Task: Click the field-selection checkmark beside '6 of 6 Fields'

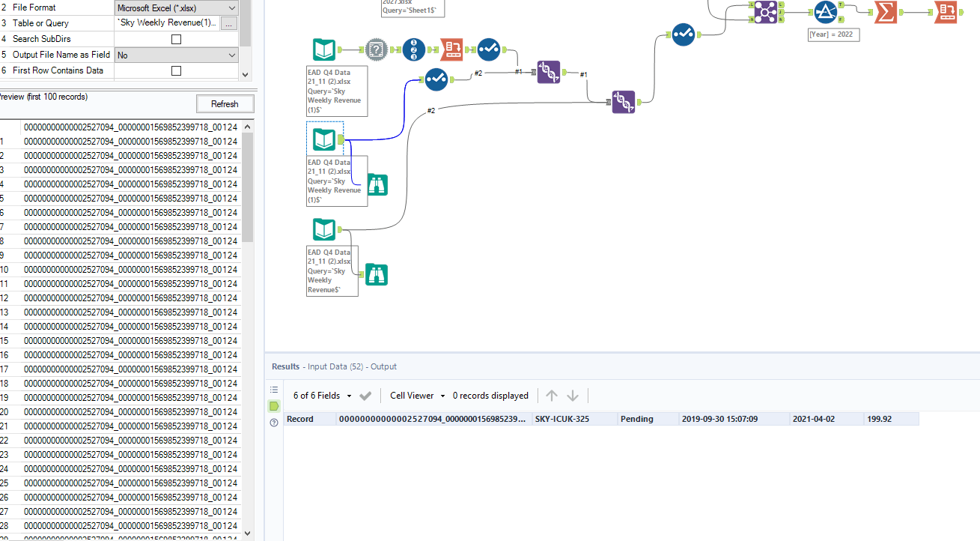Action: pyautogui.click(x=365, y=395)
